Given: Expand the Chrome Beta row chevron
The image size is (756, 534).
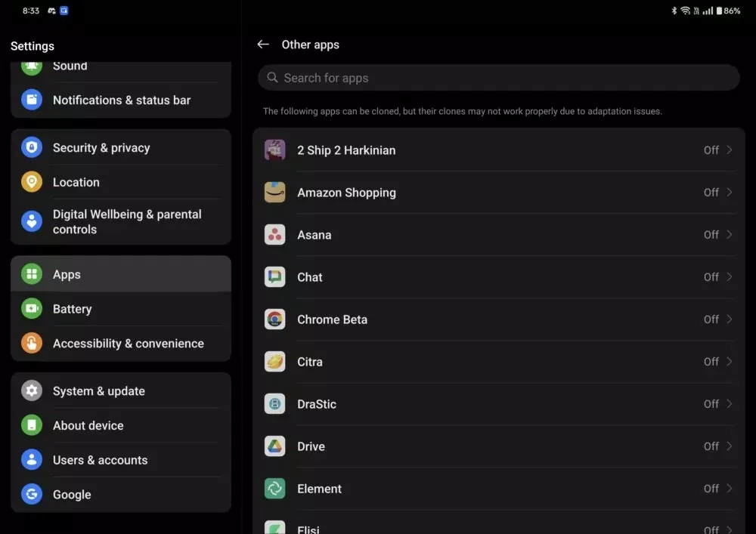Looking at the screenshot, I should [730, 319].
